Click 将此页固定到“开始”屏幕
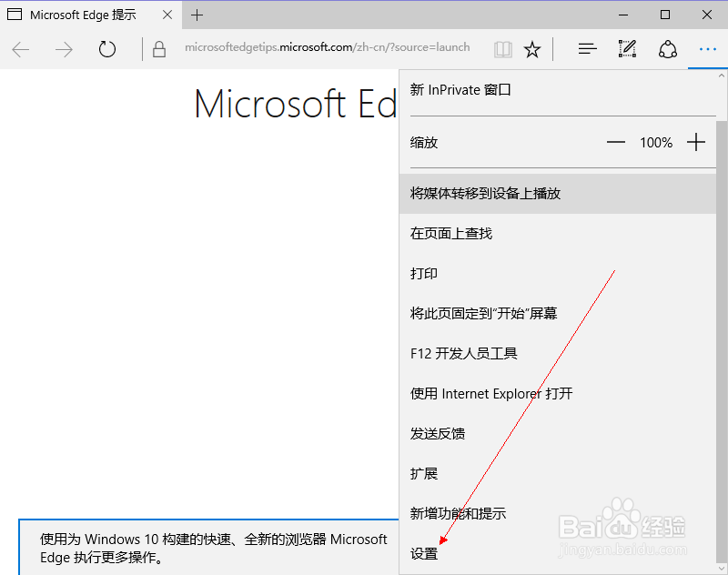 point(558,313)
